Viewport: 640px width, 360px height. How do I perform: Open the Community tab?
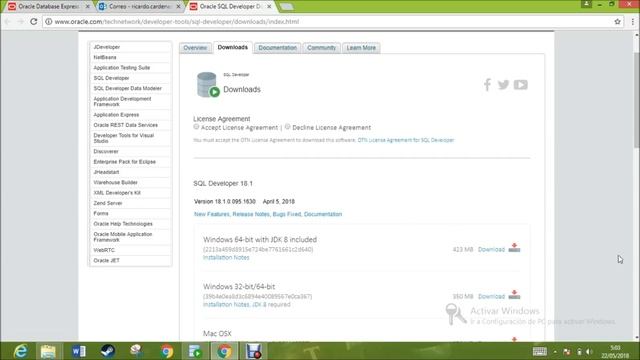pos(321,48)
